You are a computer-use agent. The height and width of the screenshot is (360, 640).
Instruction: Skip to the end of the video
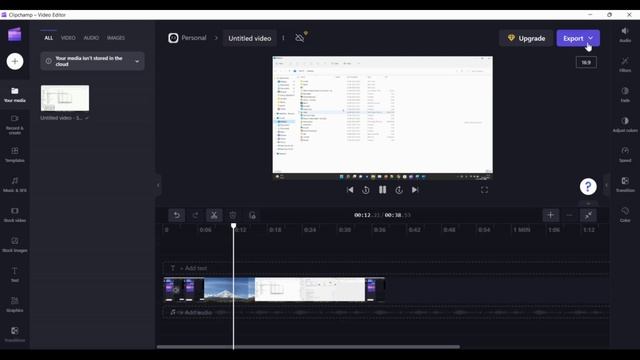click(x=415, y=190)
